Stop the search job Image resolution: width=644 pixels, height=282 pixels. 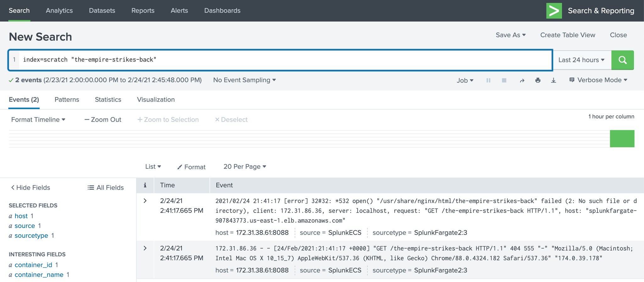point(504,80)
